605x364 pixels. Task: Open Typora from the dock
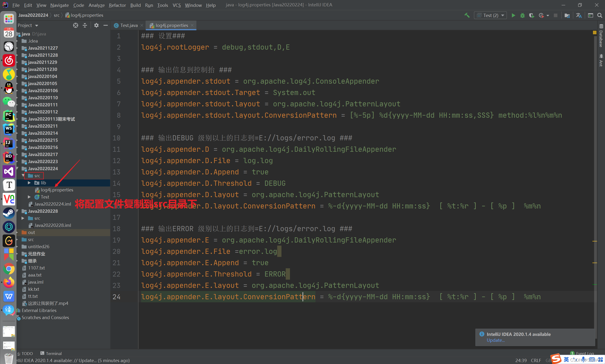[x=9, y=185]
